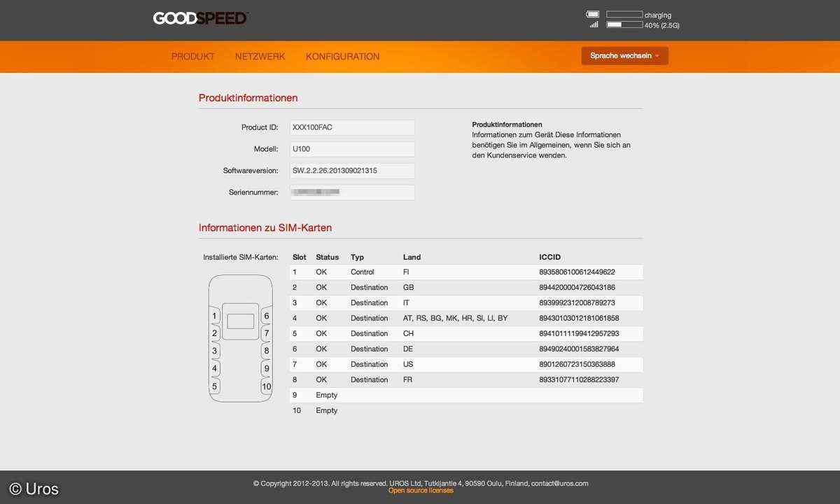
Task: Click the ICCID column header
Action: (x=550, y=257)
